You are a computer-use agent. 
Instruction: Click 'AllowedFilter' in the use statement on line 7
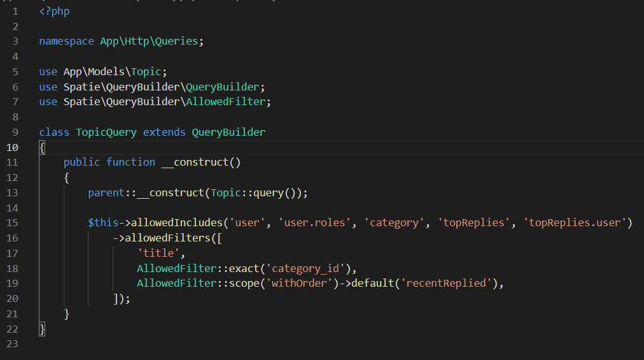(226, 101)
